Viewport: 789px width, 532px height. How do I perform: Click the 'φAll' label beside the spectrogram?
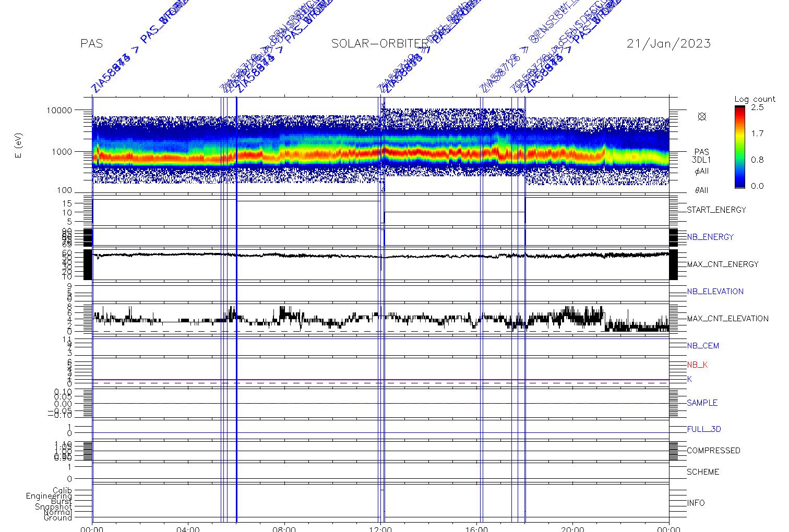702,171
